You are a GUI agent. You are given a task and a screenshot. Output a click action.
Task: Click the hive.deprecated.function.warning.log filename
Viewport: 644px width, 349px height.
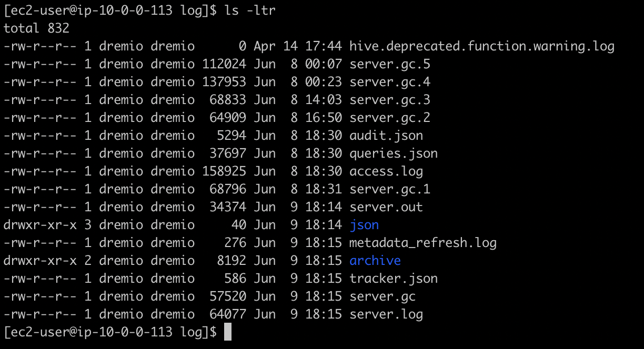[481, 46]
